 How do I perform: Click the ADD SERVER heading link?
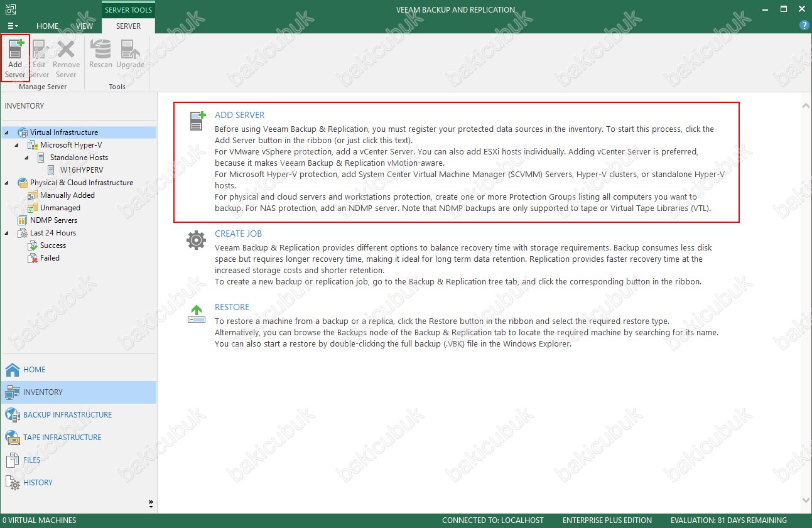pos(240,115)
